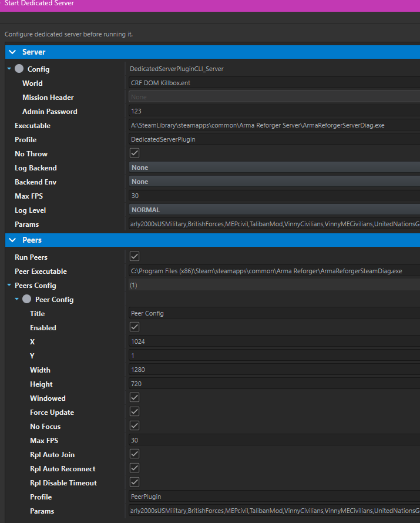This screenshot has height=523, width=420.
Task: Collapse the Config tree node arrow
Action: coord(9,69)
